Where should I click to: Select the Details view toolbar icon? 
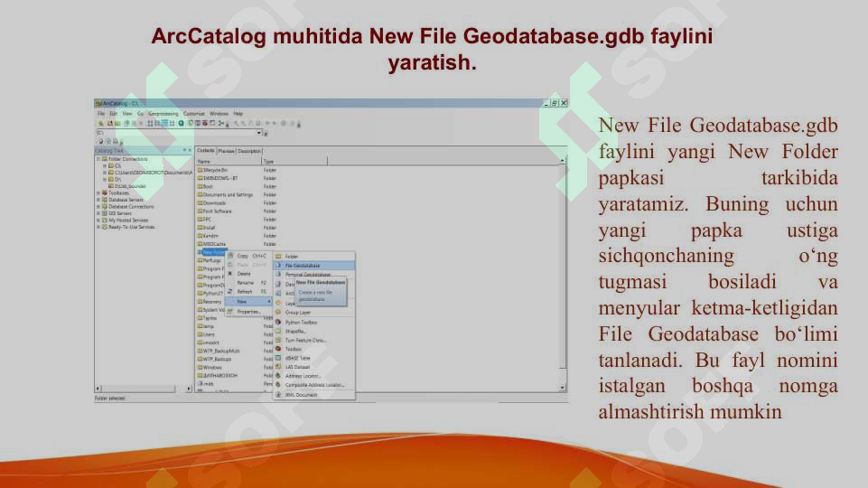click(x=165, y=124)
